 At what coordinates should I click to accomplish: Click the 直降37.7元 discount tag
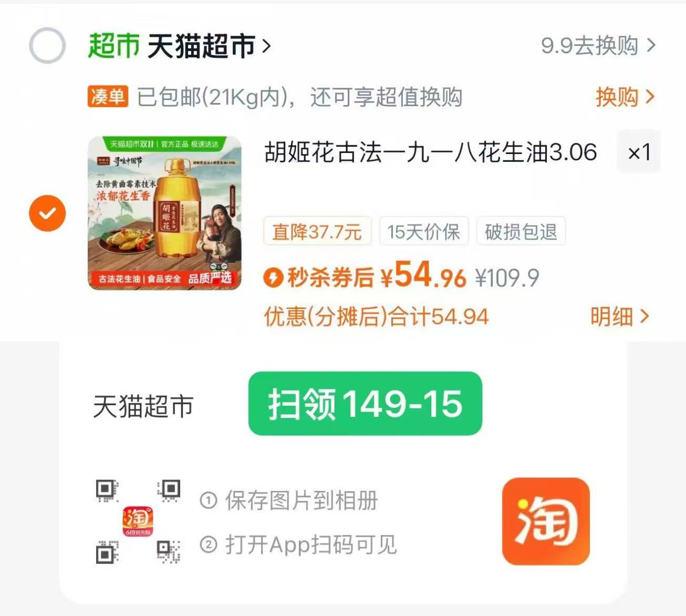317,231
